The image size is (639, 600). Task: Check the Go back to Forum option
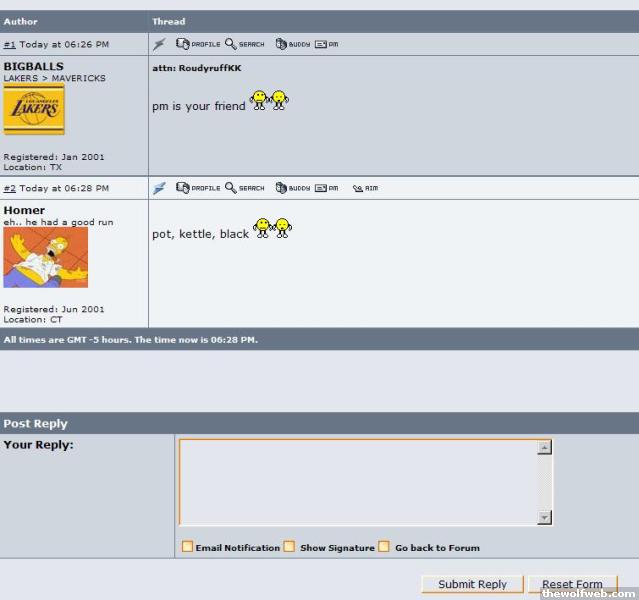(384, 547)
